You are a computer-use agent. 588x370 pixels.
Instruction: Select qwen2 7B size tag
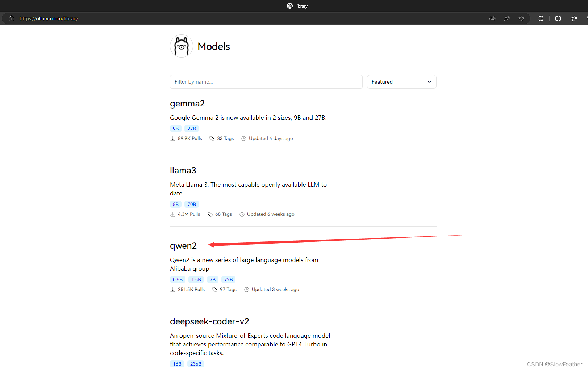click(213, 279)
